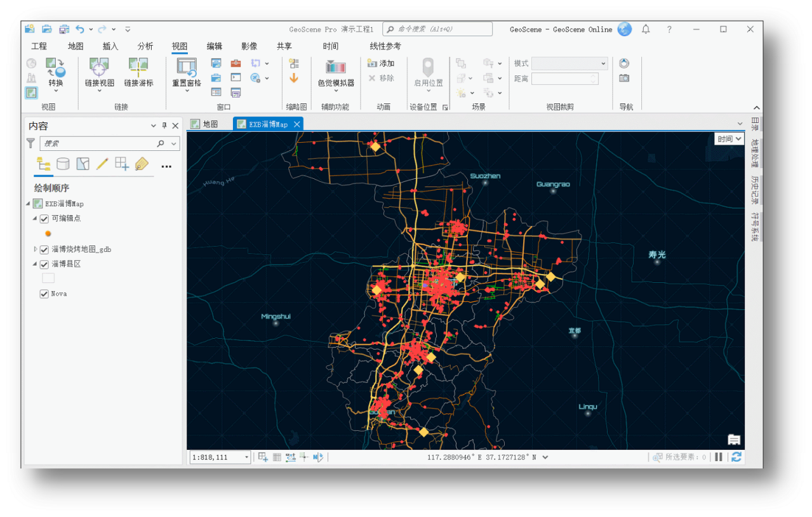
Task: Click the Convert (转换) view icon
Action: (55, 67)
